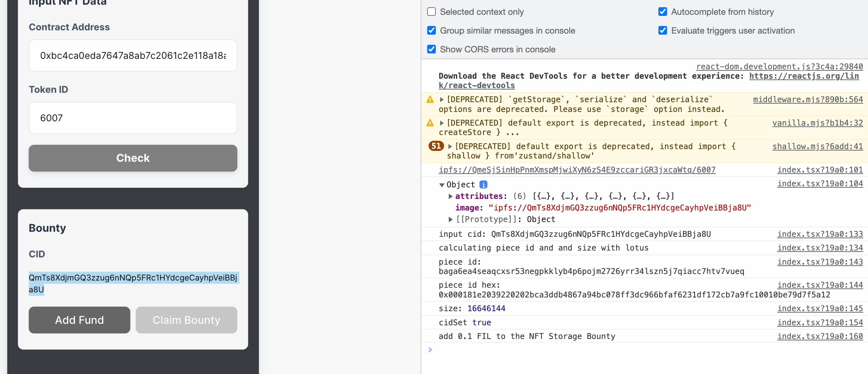Screen dimensions: 868x374
Task: Open index.tsx?19a0:144 source link
Action: pos(820,285)
